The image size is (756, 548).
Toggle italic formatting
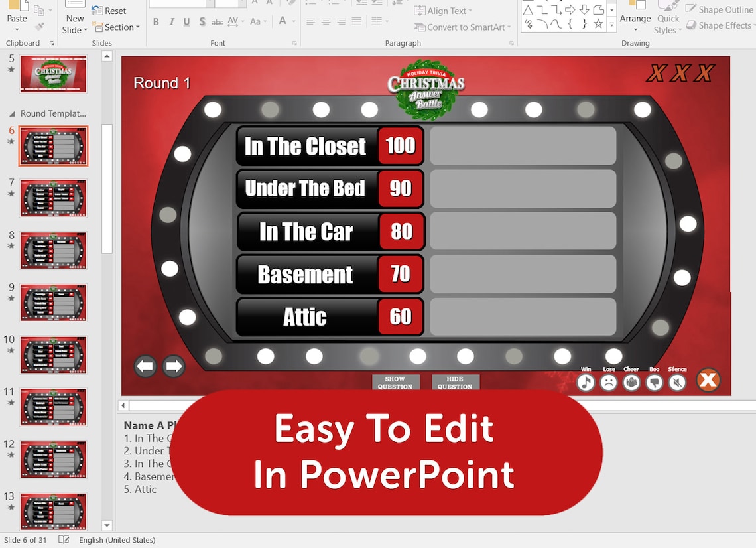pos(171,21)
